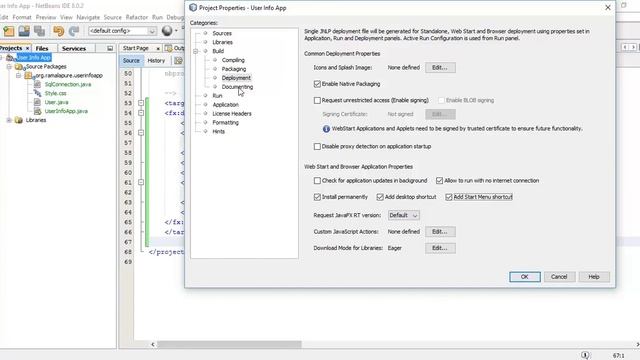Screen dimensions: 640x360
Task: Click the editor horizontal scrollbar thumb
Action: (x=229, y=344)
